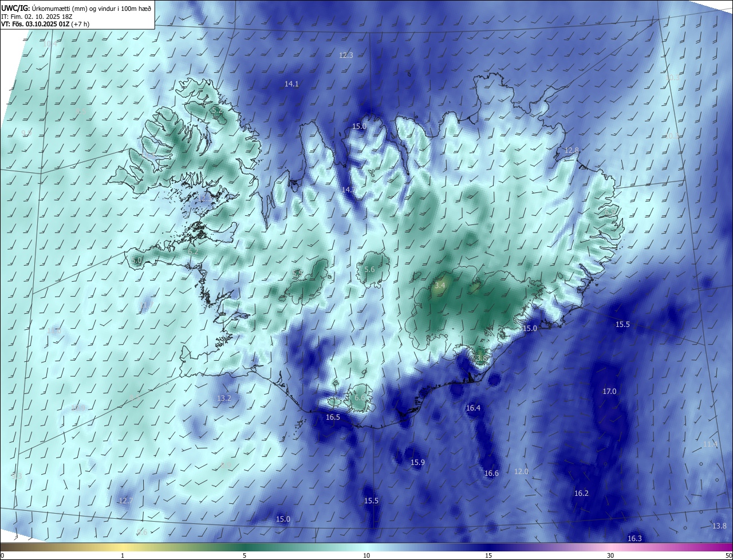Click the 50 tick label on the color scale

click(728, 555)
